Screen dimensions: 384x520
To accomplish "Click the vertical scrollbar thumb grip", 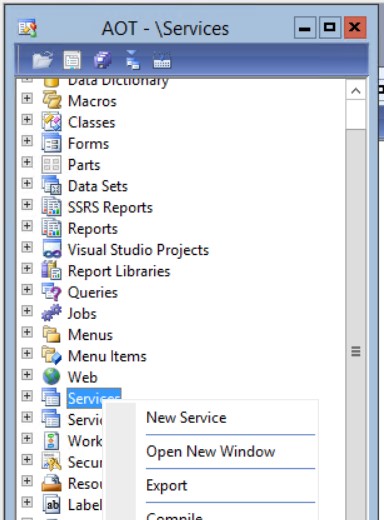I will pyautogui.click(x=356, y=351).
